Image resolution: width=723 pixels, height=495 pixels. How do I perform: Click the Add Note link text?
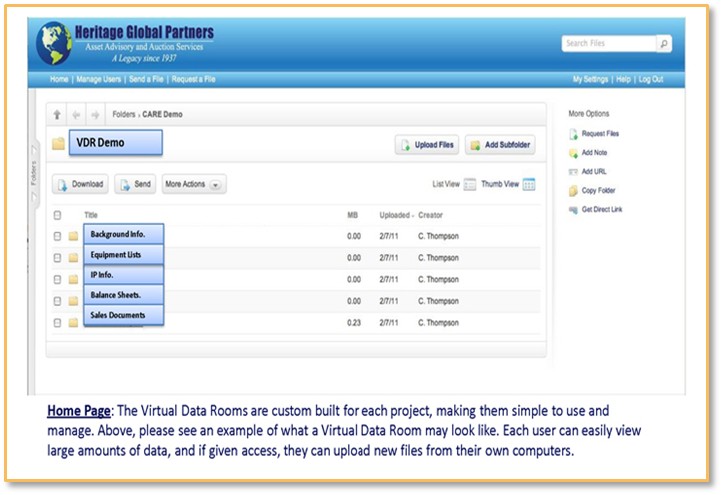594,153
